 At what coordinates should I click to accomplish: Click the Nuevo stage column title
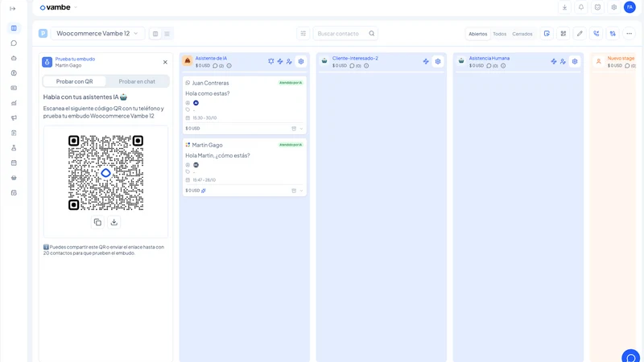tap(621, 58)
